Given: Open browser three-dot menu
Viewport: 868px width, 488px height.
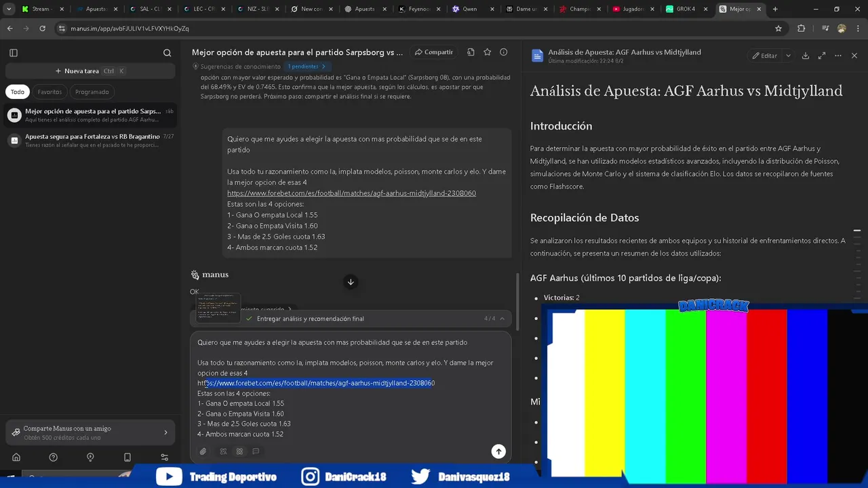Looking at the screenshot, I should (859, 28).
